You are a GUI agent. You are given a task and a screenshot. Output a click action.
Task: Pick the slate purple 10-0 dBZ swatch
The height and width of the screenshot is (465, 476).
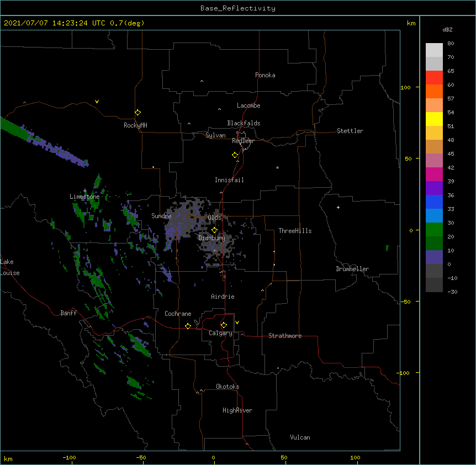click(x=434, y=257)
